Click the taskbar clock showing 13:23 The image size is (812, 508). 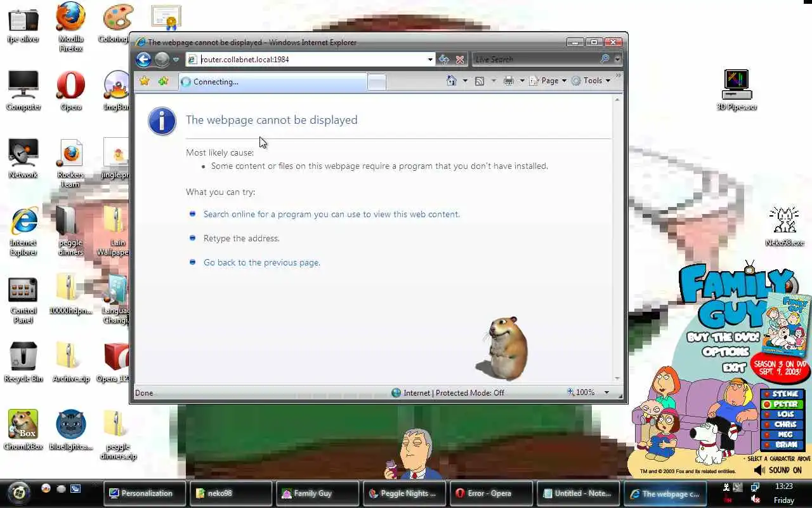tap(784, 486)
